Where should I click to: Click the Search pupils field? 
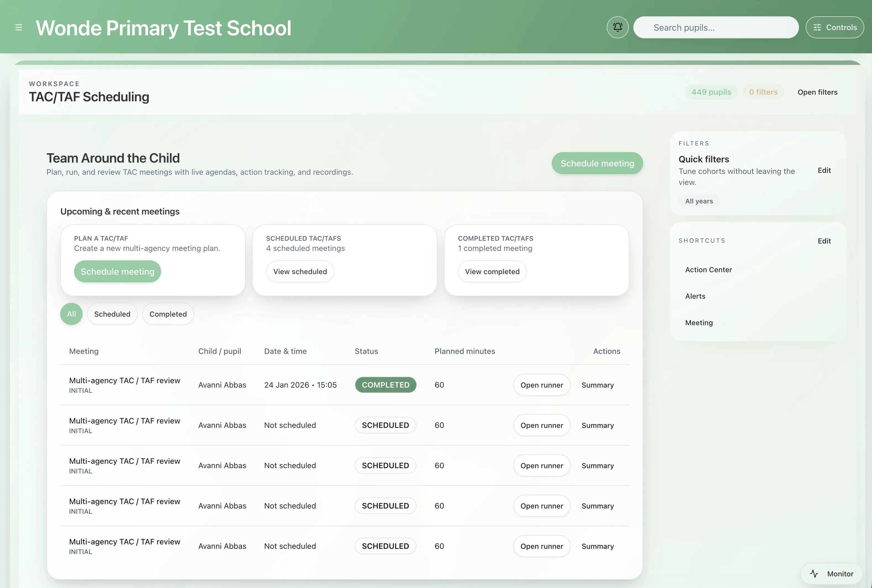coord(716,27)
